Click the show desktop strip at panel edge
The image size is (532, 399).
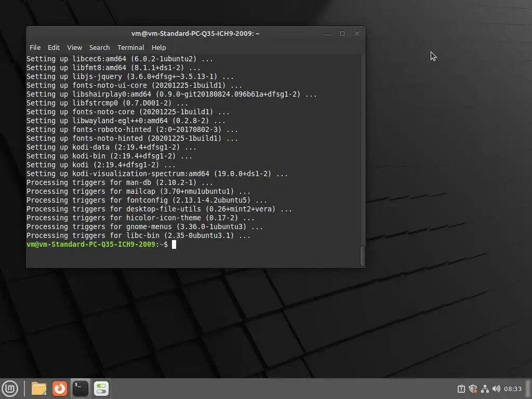coord(528,389)
